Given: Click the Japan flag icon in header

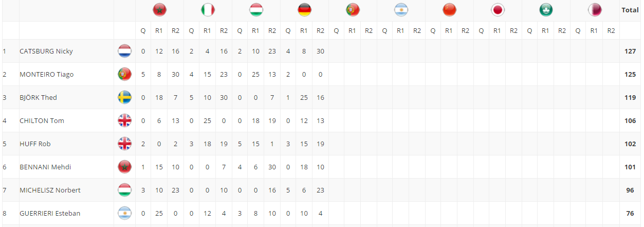Looking at the screenshot, I should [498, 10].
